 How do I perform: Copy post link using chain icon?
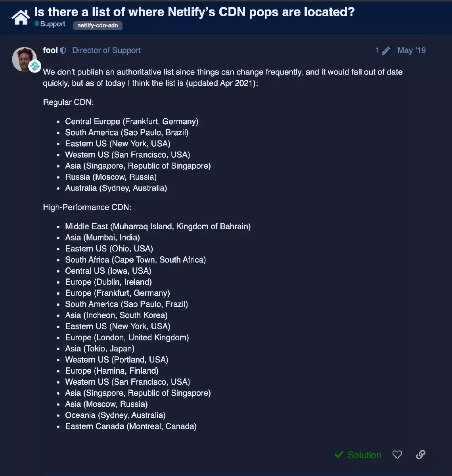pyautogui.click(x=421, y=455)
